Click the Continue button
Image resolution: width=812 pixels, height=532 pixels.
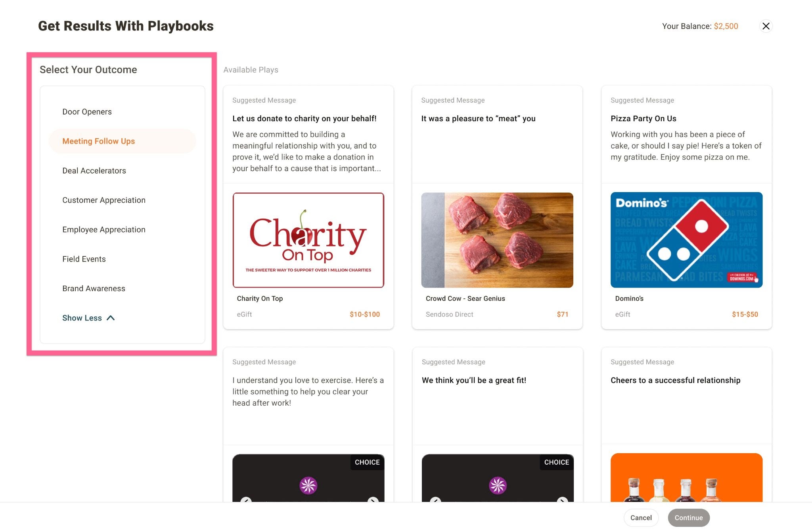689,518
